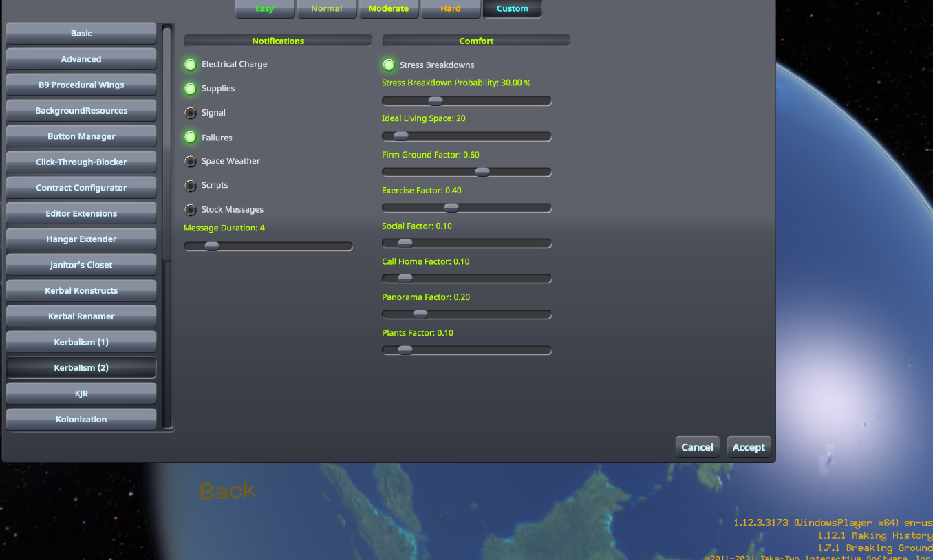Viewport: 933px width, 560px height.
Task: Open Kerbalism (1) settings page
Action: point(81,342)
